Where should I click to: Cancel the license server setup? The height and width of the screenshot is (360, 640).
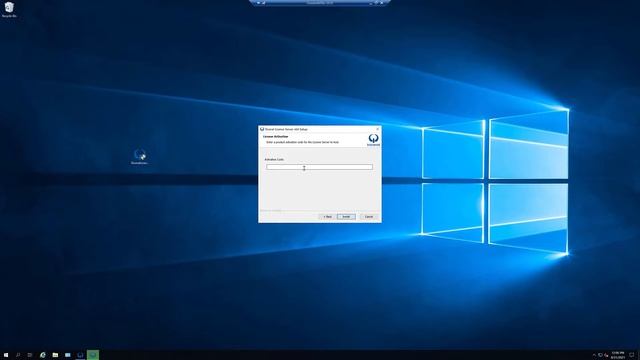click(369, 217)
